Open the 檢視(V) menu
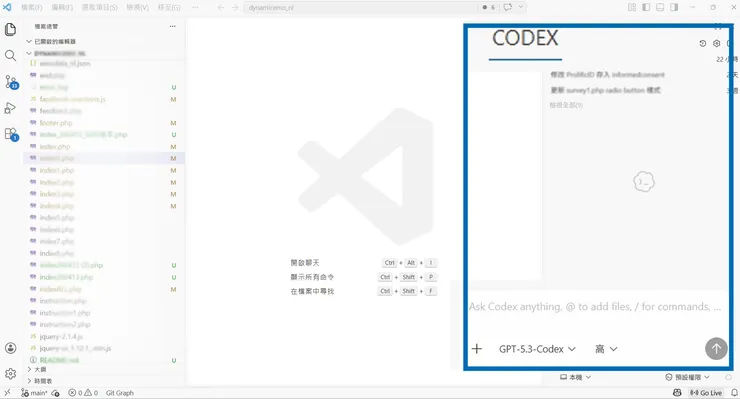 click(x=137, y=8)
